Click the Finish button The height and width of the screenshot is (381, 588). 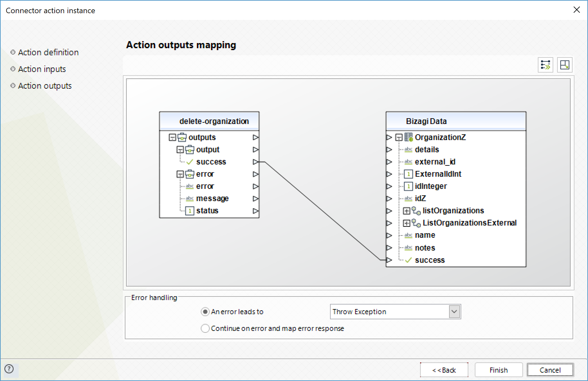(499, 370)
